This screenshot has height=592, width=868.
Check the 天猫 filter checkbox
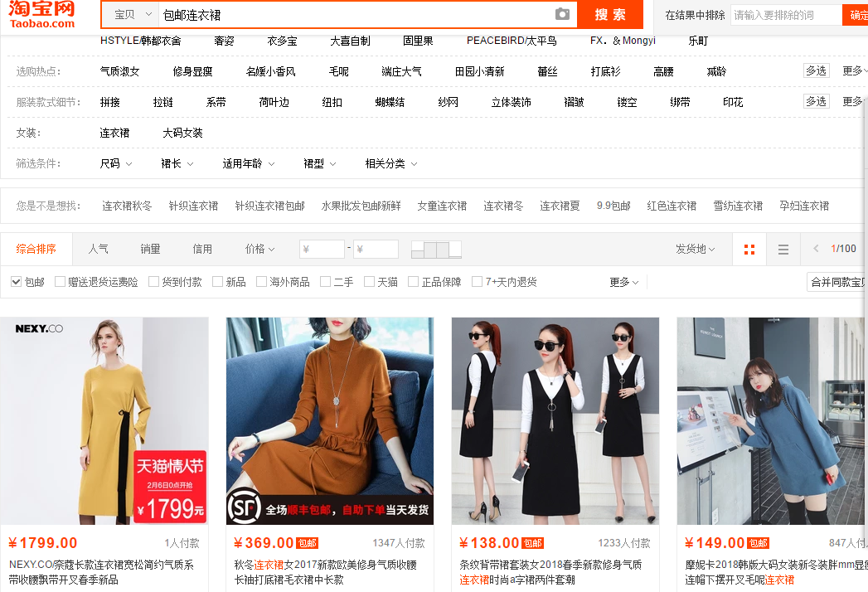370,282
